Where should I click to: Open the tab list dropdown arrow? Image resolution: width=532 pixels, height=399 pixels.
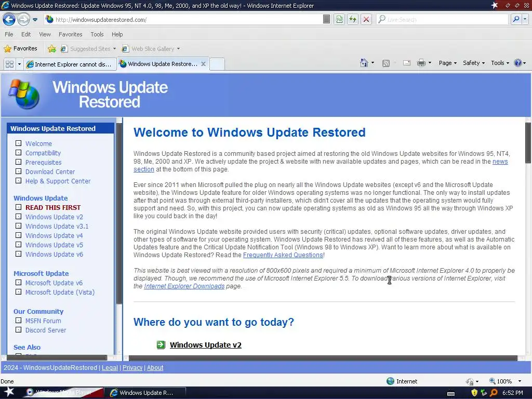(19, 64)
